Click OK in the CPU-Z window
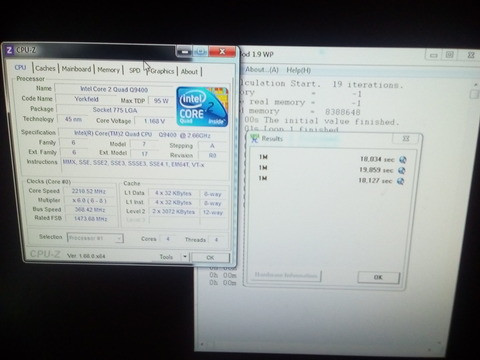 [210, 258]
